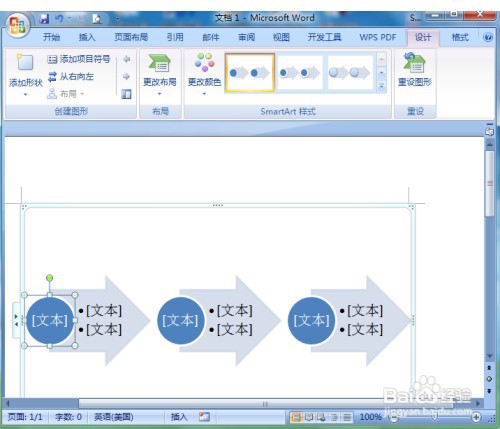500x429 pixels.
Task: Toggle 插入 overtype mode in status bar
Action: tap(179, 417)
